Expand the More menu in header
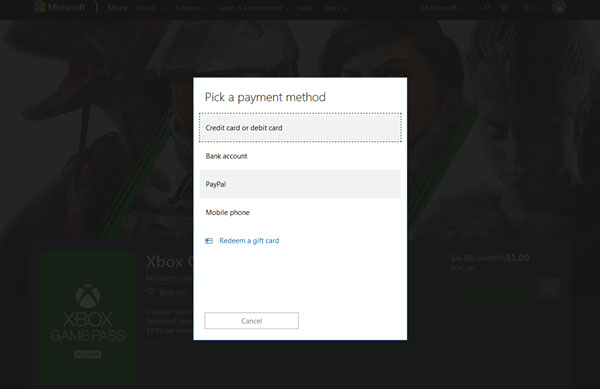Viewport: 600px width, 389px height. point(336,8)
